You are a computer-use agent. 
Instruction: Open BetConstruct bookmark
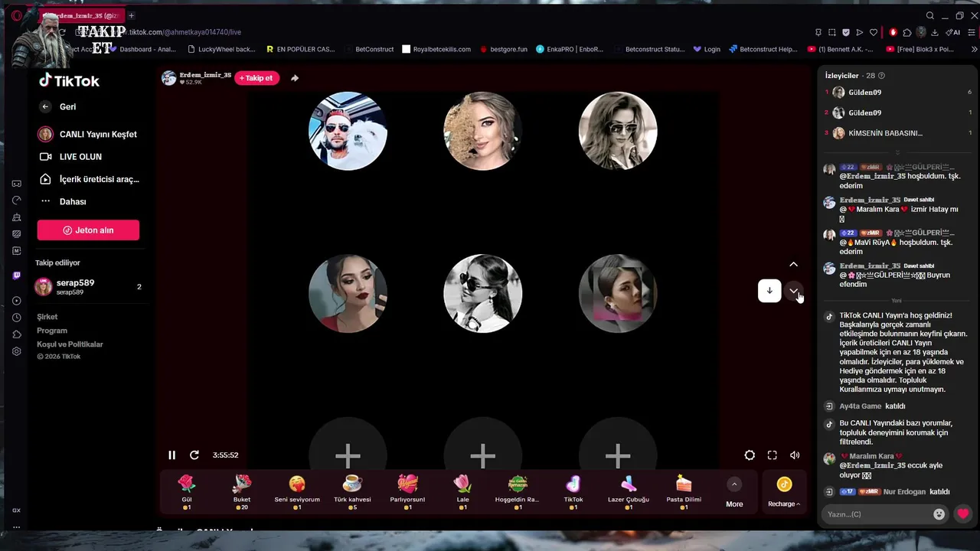click(x=369, y=49)
